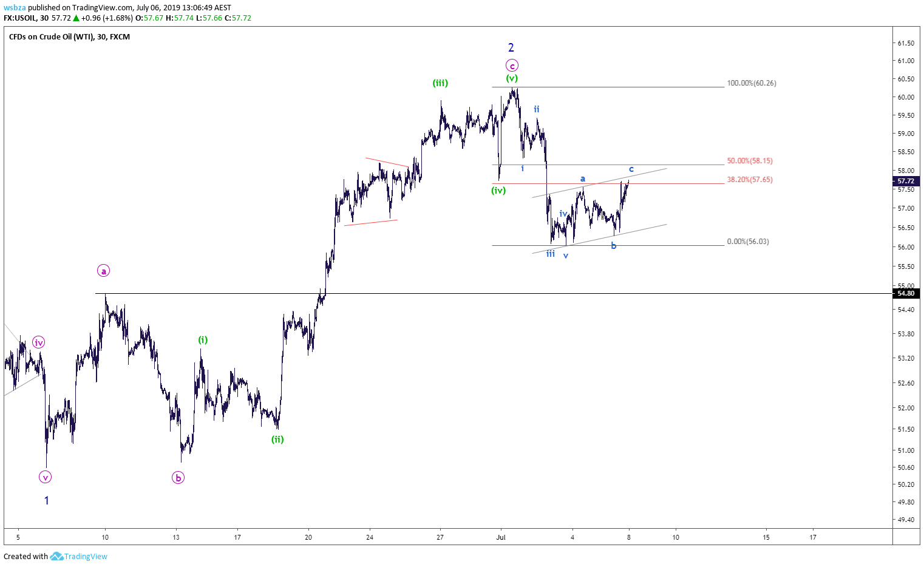924x567 pixels.
Task: Select the circled magenta 'v' wave label
Action: point(46,477)
